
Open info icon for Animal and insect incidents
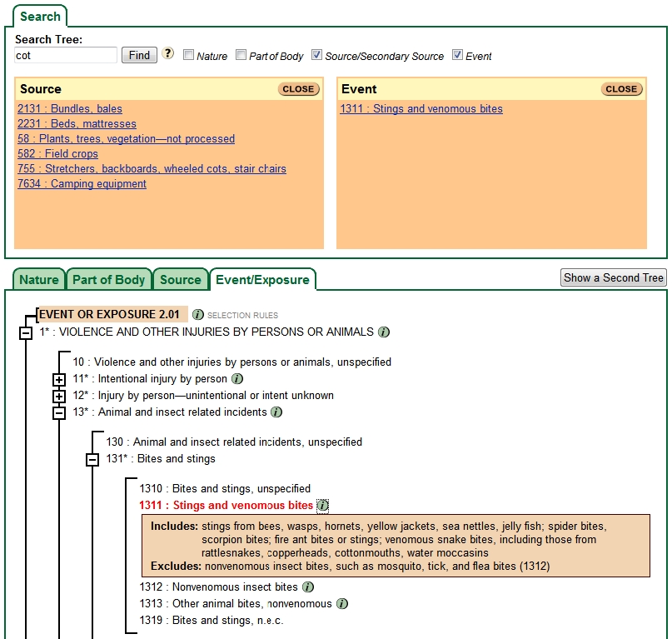[x=276, y=412]
